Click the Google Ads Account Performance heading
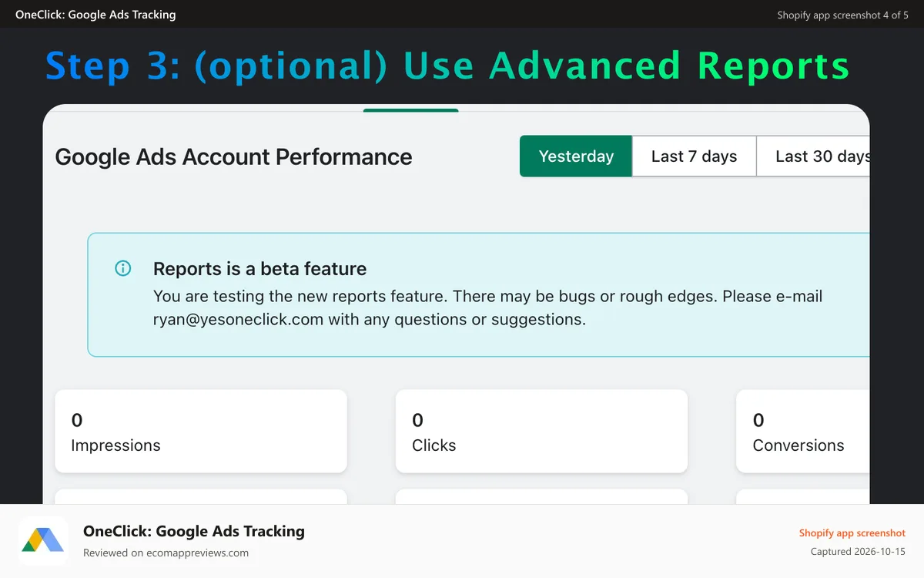 click(x=233, y=156)
